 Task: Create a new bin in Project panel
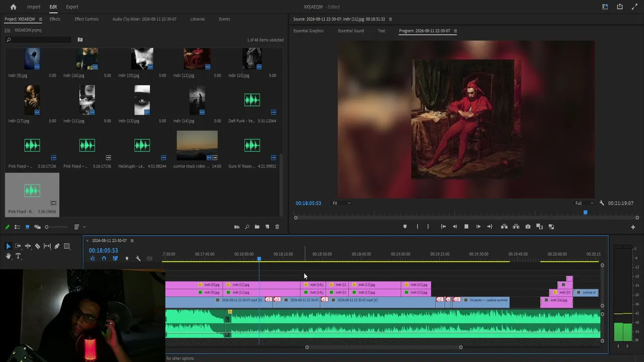tap(257, 227)
